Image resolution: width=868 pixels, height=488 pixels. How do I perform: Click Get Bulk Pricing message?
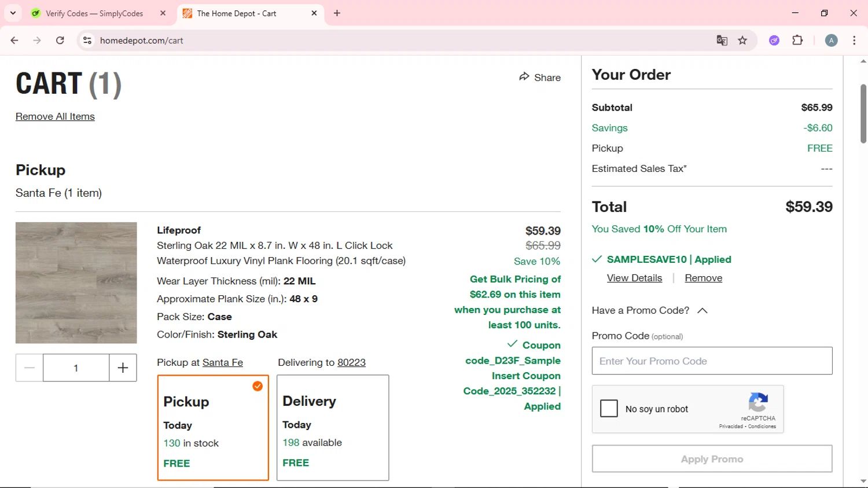point(507,302)
